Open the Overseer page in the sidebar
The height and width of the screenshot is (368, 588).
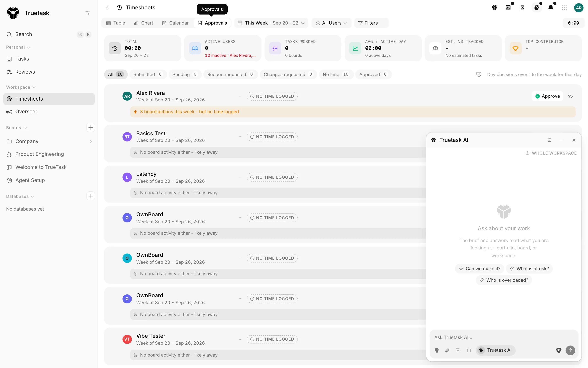49,112
